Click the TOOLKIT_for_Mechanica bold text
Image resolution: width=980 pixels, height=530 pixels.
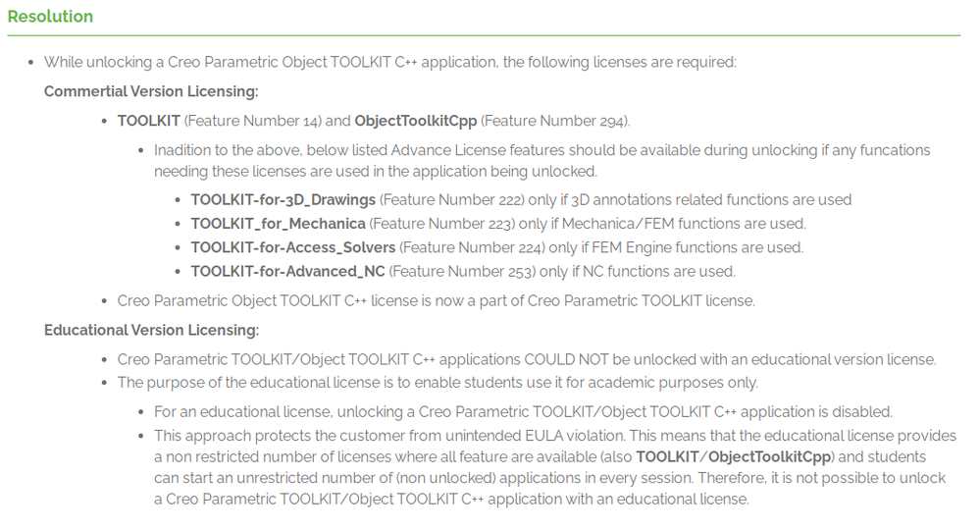pos(279,224)
